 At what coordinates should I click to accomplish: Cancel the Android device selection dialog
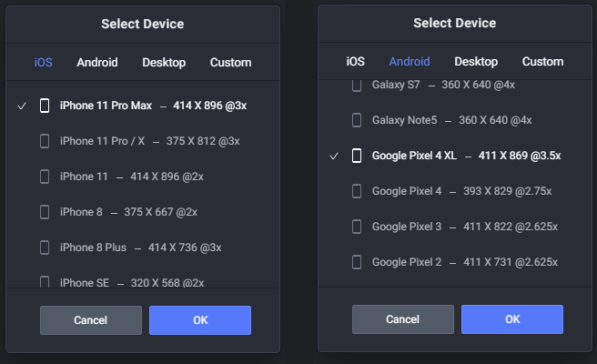point(402,319)
